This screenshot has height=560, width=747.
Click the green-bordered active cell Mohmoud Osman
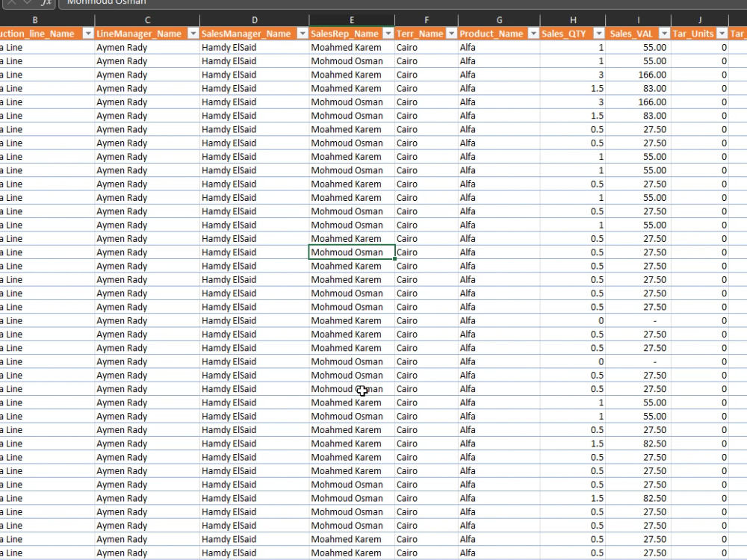pos(352,252)
